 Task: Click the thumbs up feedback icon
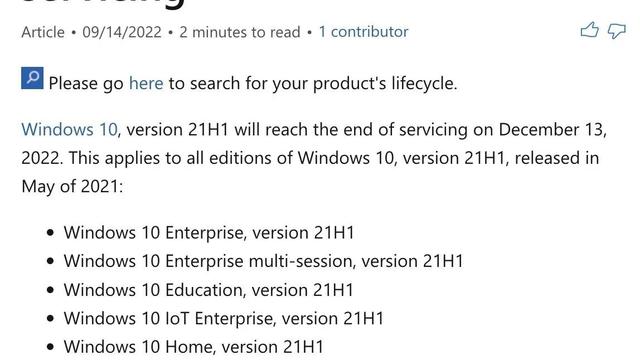click(589, 30)
